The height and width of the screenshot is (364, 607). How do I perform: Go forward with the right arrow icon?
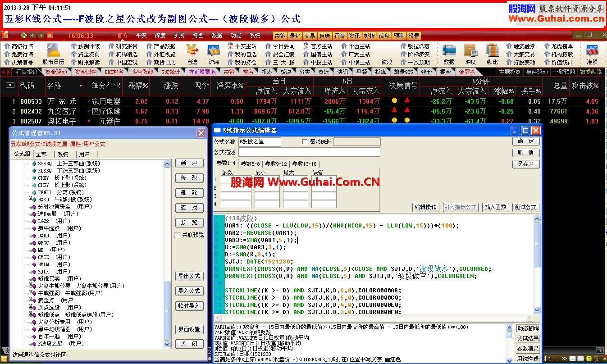(x=41, y=36)
